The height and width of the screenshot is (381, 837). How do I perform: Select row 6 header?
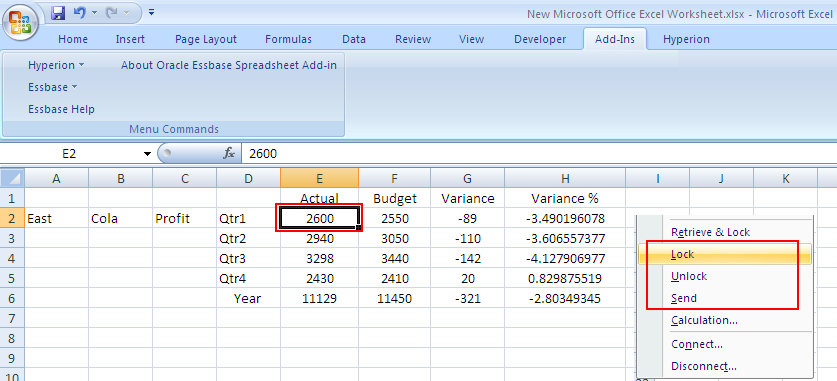(x=12, y=298)
